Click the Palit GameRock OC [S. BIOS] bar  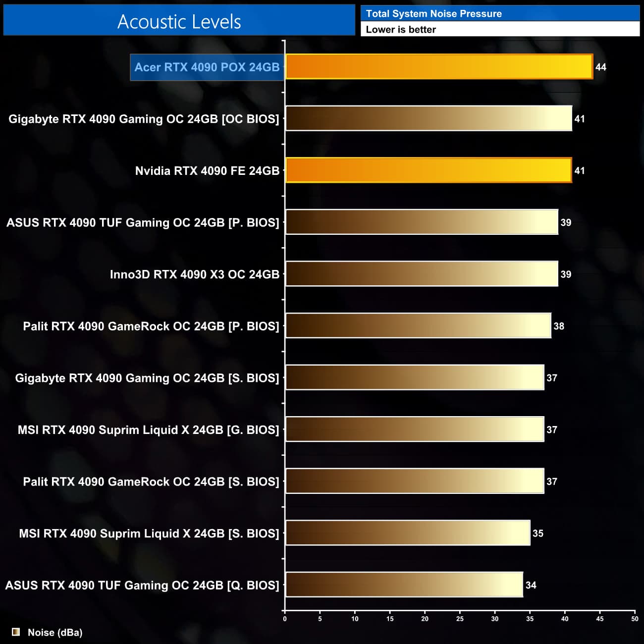[415, 481]
